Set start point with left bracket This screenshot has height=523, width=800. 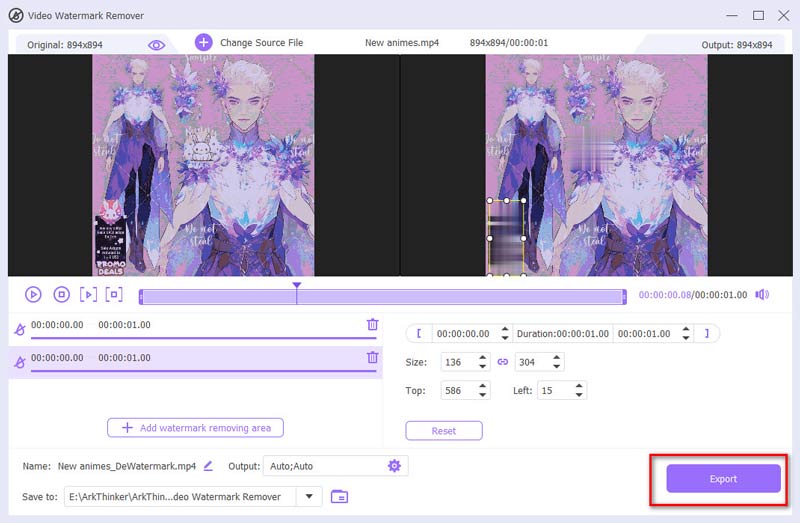pos(419,333)
